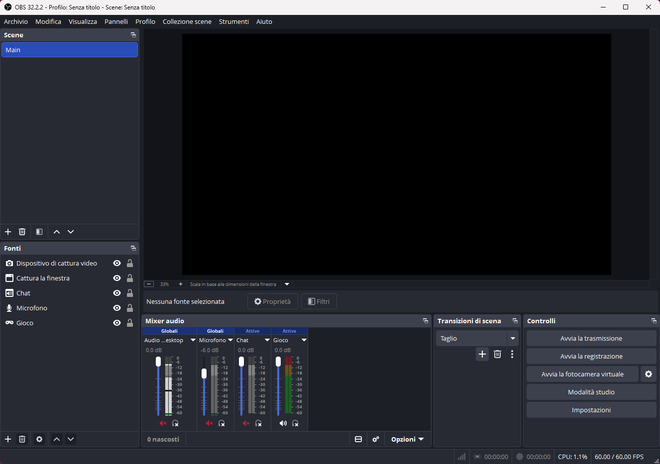660x464 pixels.
Task: Move source up arrow in Fonti panel
Action: tap(56, 439)
